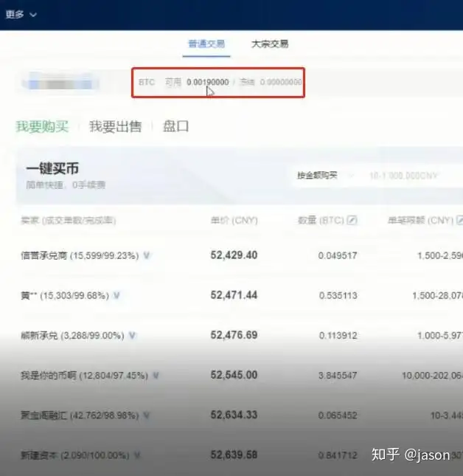
Task: Click V badge next to 新建资本
Action: (x=137, y=455)
